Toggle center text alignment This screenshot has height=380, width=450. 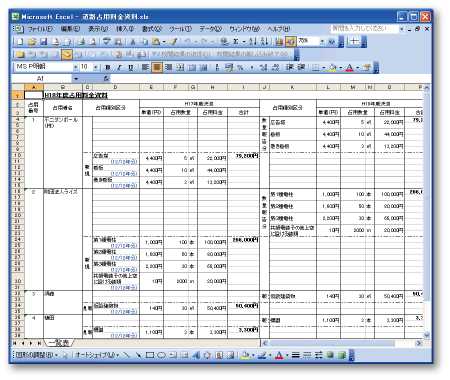(157, 68)
